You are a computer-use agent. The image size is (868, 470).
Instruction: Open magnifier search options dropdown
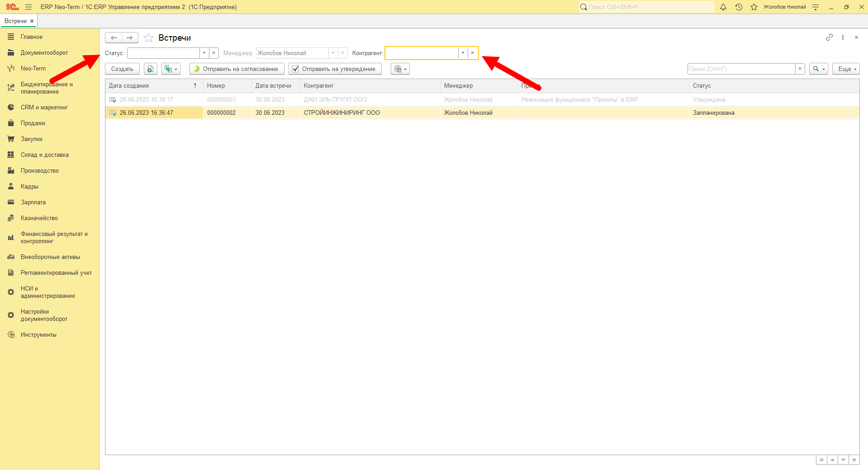[819, 69]
